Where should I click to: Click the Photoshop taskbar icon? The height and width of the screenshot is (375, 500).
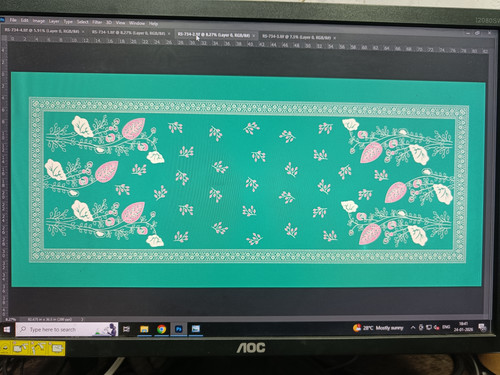click(x=179, y=329)
